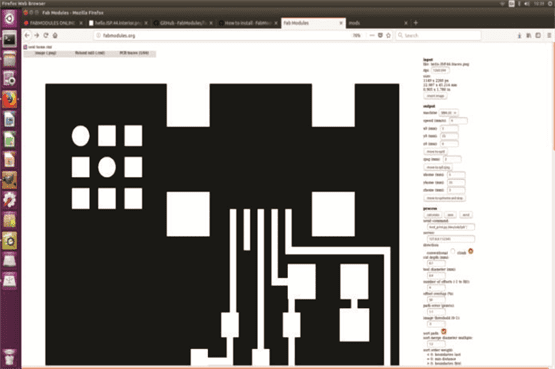This screenshot has height=369, width=555.
Task: Open the Firefox downloads icon
Action: (519, 35)
